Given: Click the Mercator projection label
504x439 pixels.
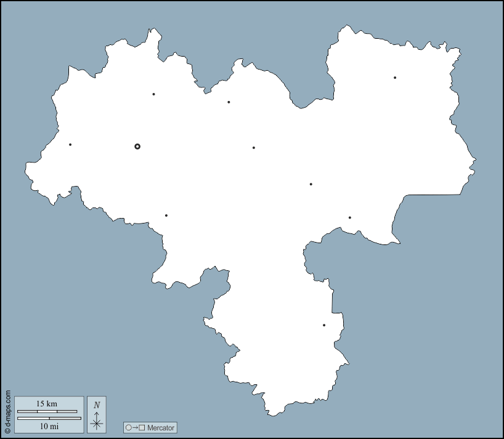Looking at the screenshot, I should (x=161, y=428).
